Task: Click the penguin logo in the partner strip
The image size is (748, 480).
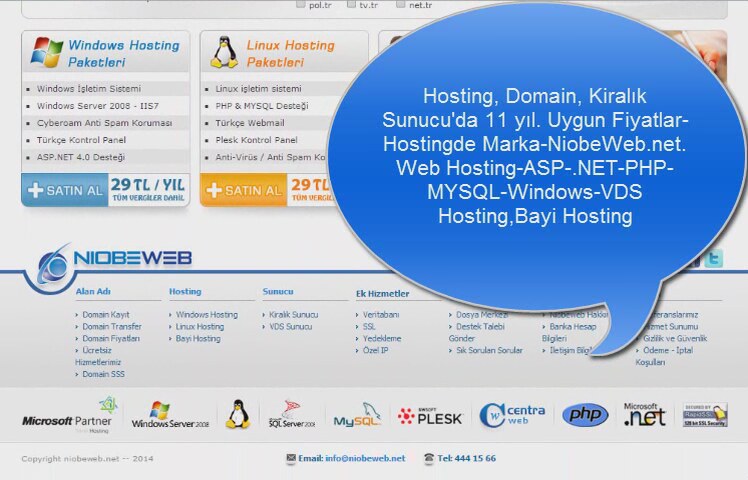Action: 238,414
